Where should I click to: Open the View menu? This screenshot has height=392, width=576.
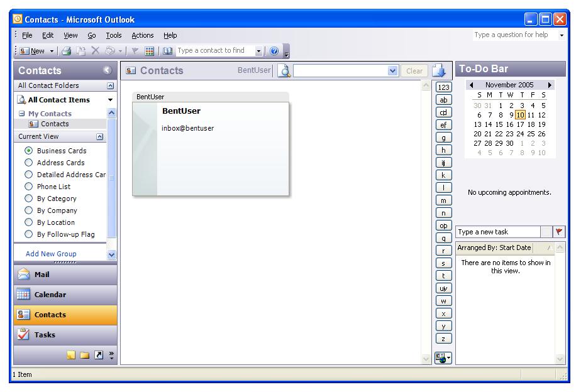click(x=70, y=35)
